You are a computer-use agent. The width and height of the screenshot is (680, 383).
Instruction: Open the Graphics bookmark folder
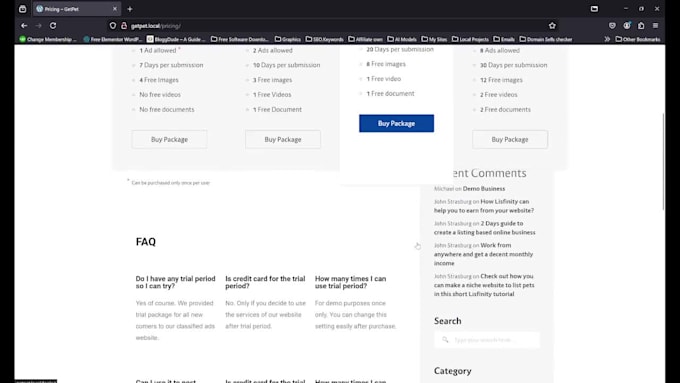[288, 39]
